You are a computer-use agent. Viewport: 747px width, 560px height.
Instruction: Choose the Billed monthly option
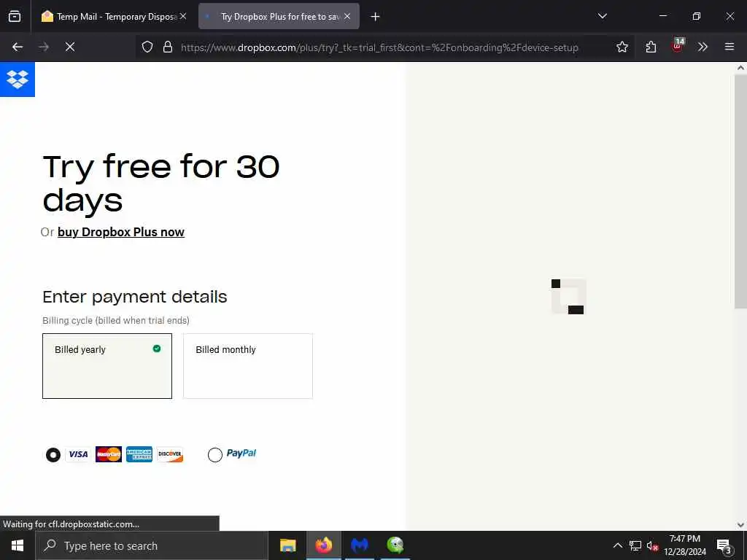(248, 366)
